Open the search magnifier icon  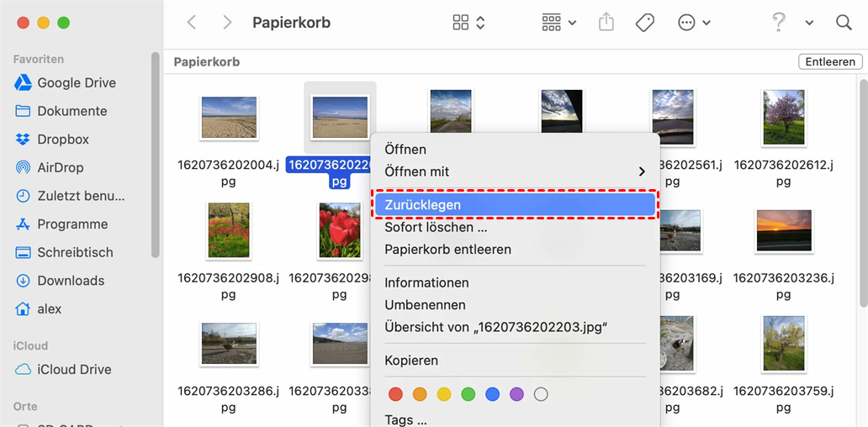click(x=844, y=23)
